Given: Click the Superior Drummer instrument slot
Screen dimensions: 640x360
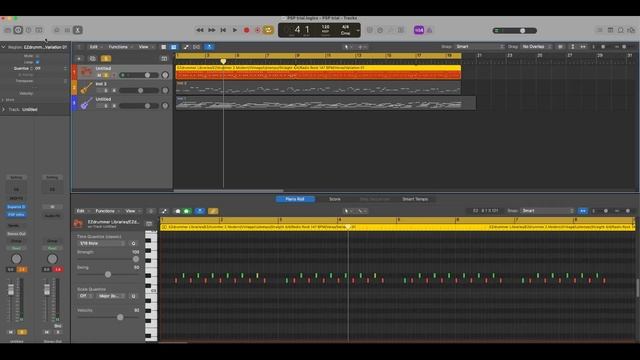Looking at the screenshot, I should [x=16, y=207].
